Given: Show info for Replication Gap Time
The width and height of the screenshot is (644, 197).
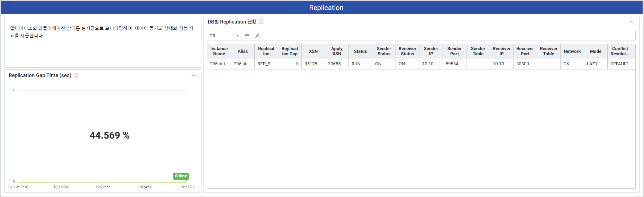Looking at the screenshot, I should click(76, 75).
